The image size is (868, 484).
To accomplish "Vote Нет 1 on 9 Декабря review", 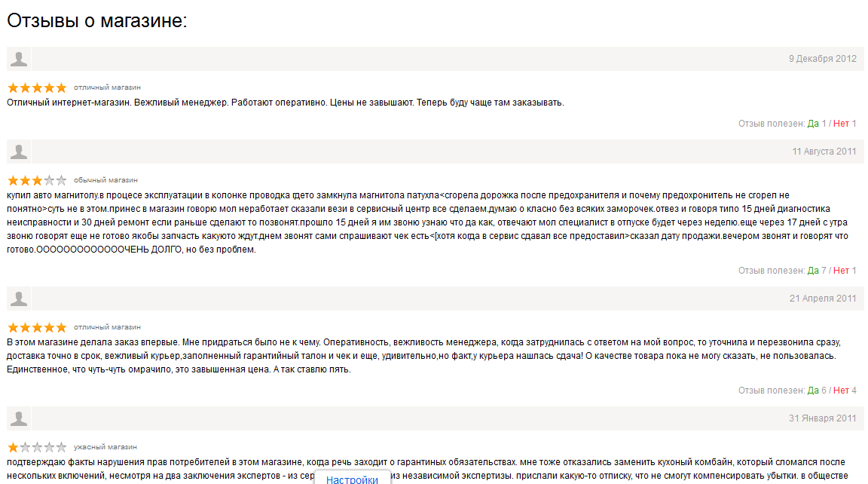I will 845,124.
